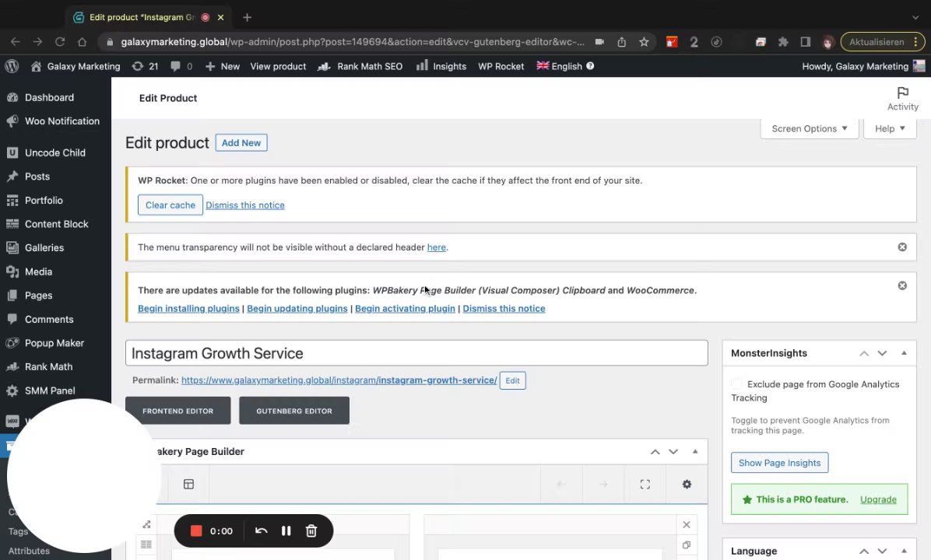931x560 pixels.
Task: Open Attributes submenu item
Action: (x=29, y=551)
